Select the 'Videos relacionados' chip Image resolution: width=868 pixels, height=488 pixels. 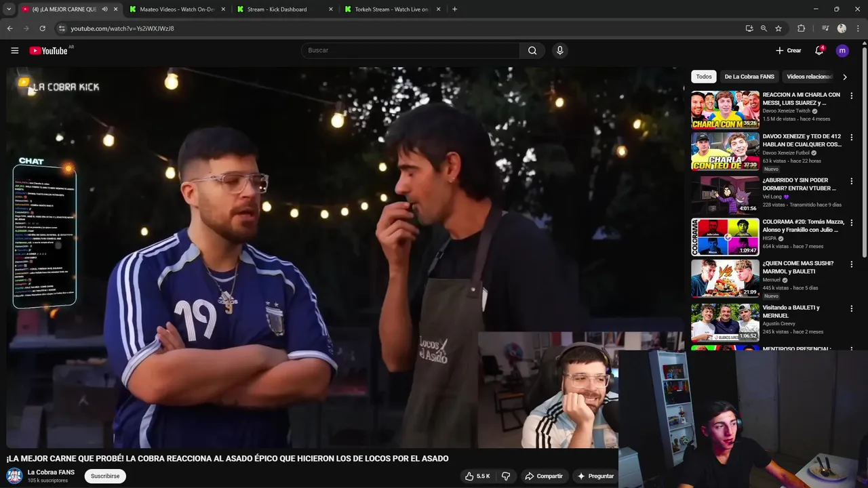pyautogui.click(x=809, y=77)
